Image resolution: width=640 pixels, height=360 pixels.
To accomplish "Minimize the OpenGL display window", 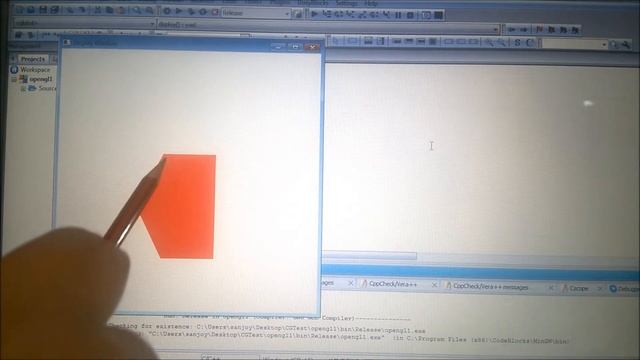I will click(278, 47).
